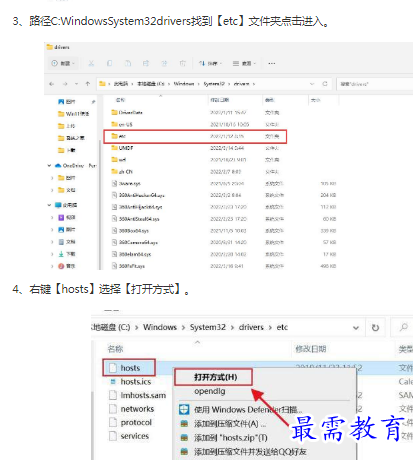413x460 pixels.
Task: Click System32 in the etc window breadcrumb
Action: tap(208, 327)
